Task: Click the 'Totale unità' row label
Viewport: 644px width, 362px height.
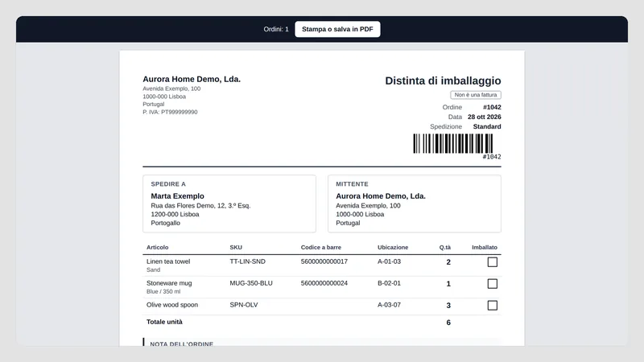Action: pos(164,322)
